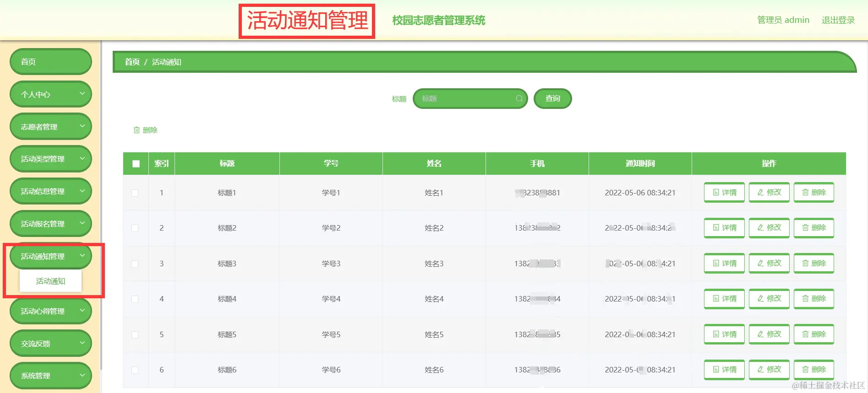Toggle the select-all checkbox in the table header
The height and width of the screenshot is (393, 868).
click(136, 164)
